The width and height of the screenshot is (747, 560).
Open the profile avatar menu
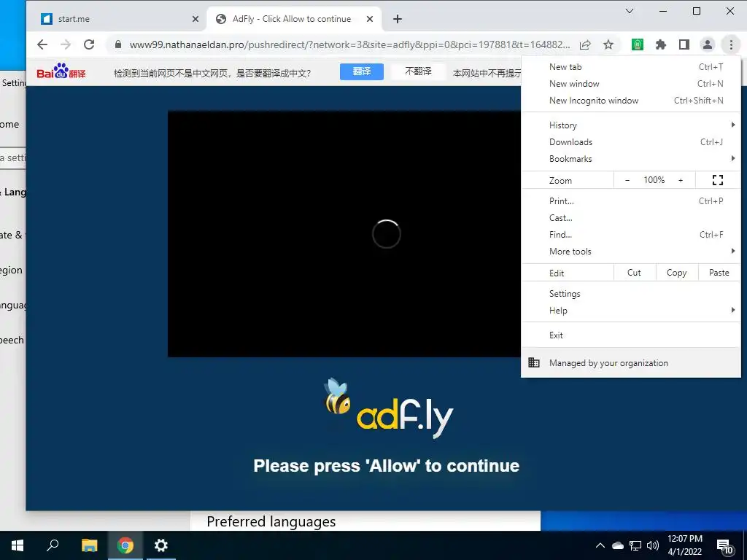coord(708,44)
